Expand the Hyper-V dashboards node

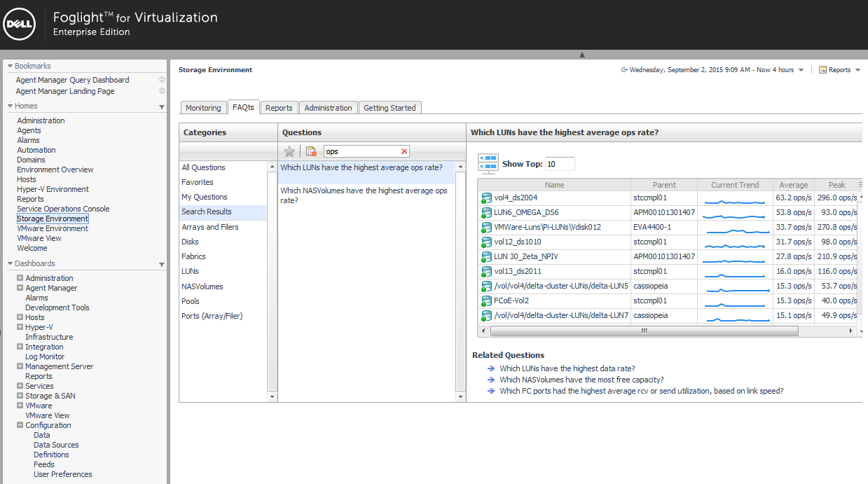(x=20, y=327)
